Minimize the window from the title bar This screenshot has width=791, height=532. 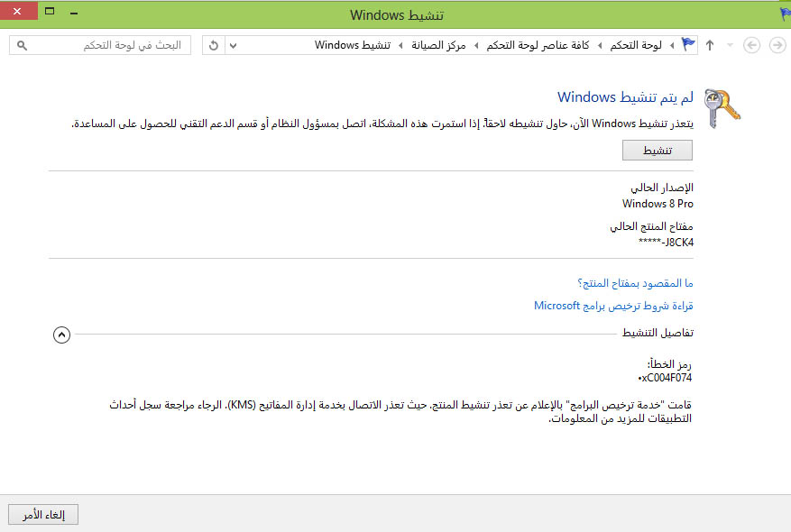coord(74,14)
